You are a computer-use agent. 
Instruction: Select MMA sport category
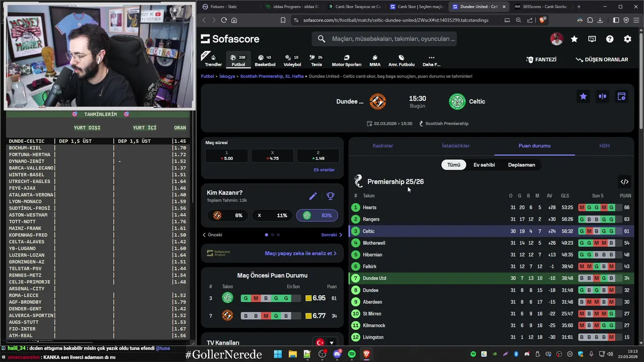[x=375, y=60]
